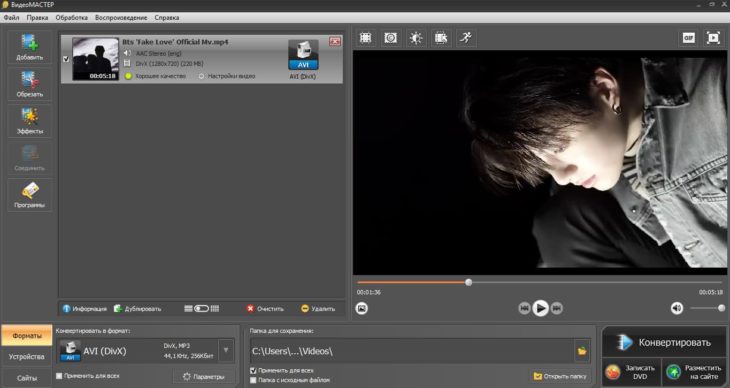Open brightness enhancement icon above the preview
730x388 pixels.
click(416, 38)
